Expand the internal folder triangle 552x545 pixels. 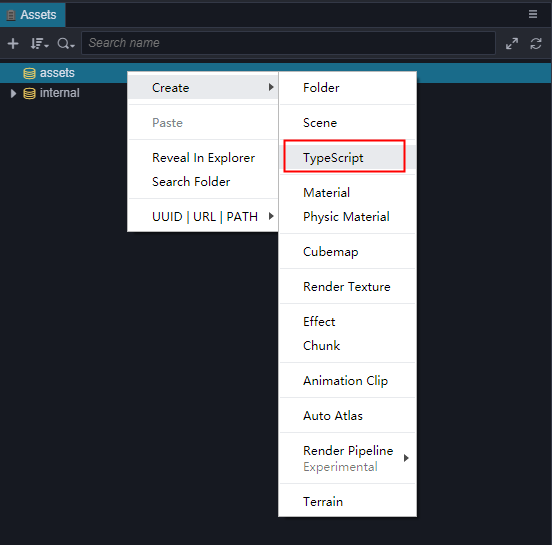point(13,93)
